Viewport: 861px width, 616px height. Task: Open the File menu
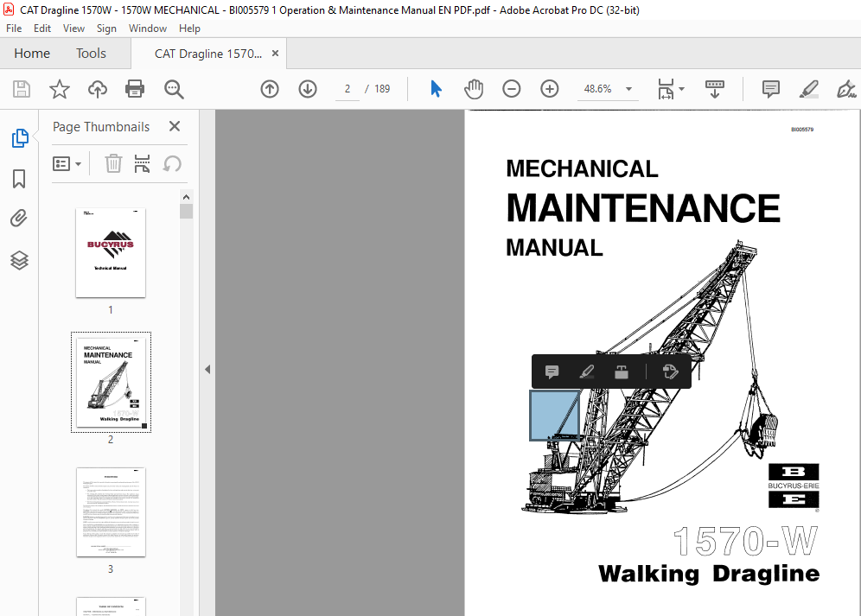(x=14, y=29)
